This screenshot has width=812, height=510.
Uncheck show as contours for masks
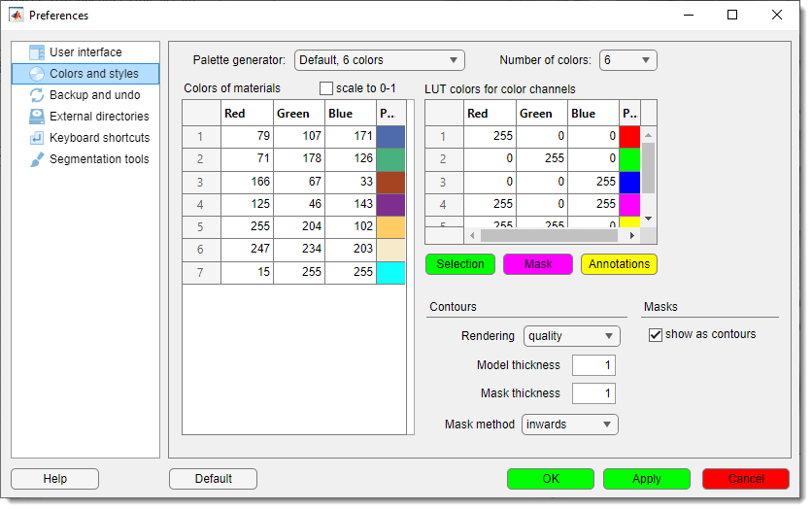(656, 334)
